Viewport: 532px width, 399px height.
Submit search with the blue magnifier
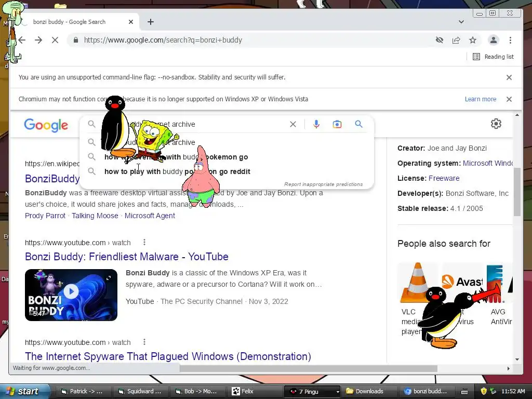(358, 124)
